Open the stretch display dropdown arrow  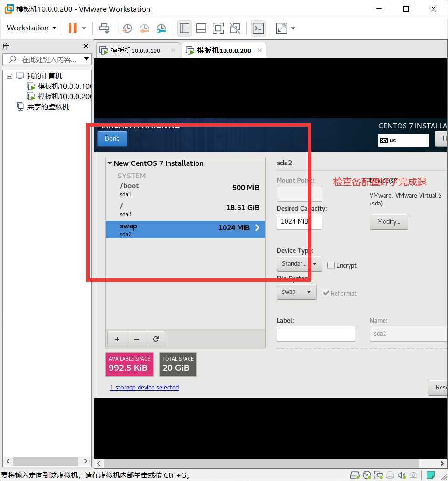tap(293, 28)
